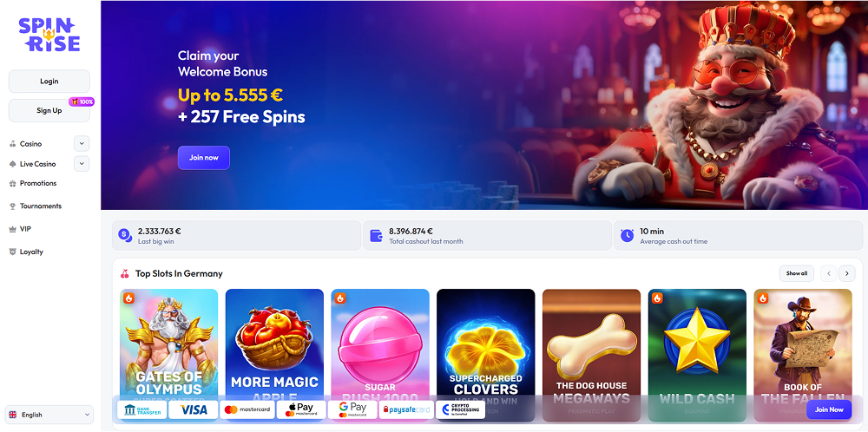Click the Login button

coord(49,82)
